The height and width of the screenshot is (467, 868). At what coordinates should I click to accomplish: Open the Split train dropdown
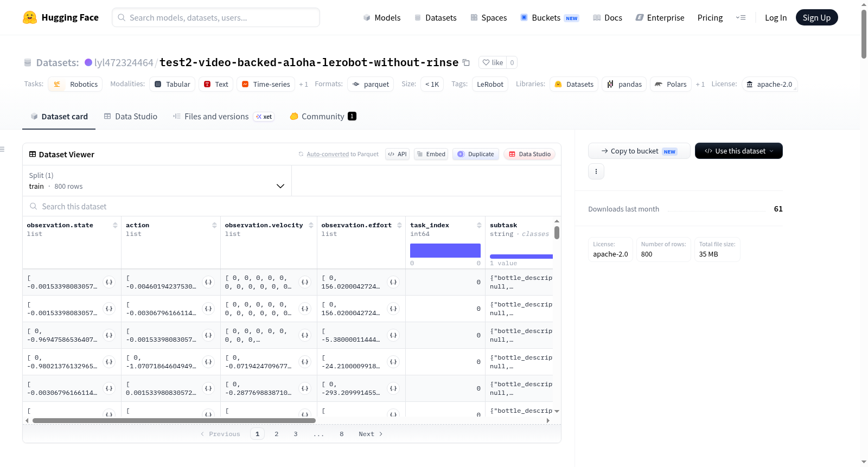(157, 181)
